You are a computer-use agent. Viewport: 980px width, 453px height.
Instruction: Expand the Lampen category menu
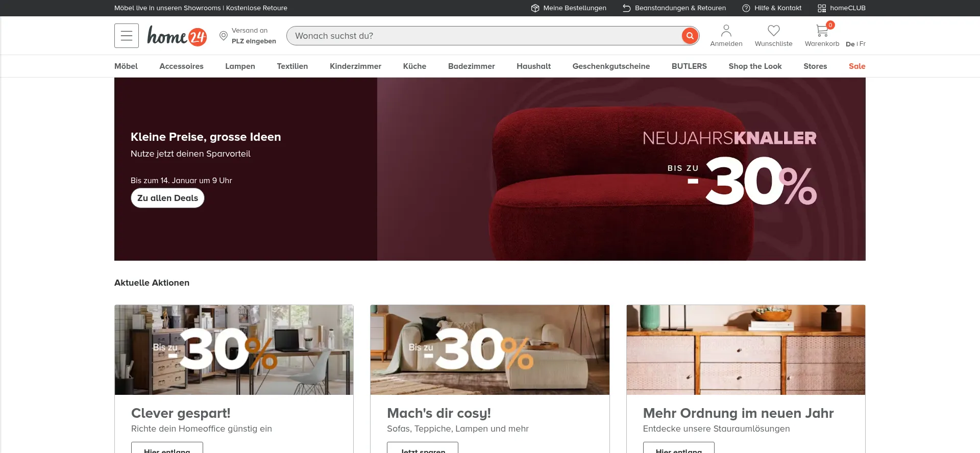pos(240,66)
